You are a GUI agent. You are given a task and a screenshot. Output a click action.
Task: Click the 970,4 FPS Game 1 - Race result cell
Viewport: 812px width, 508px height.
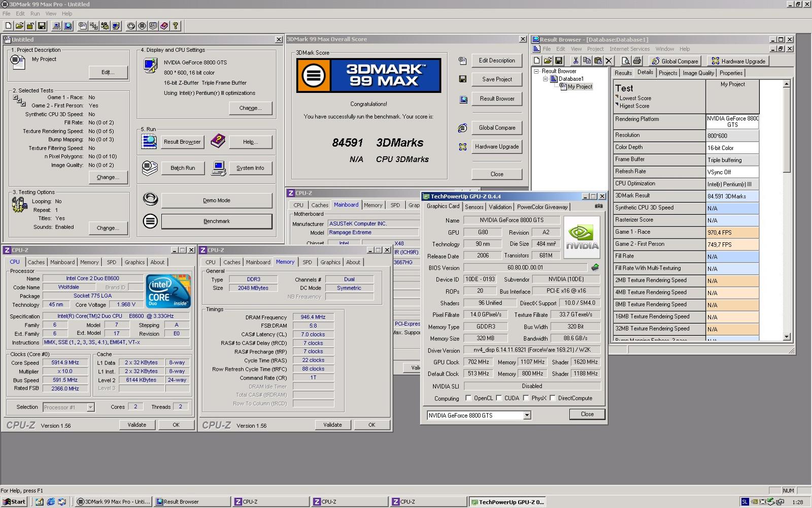[732, 232]
